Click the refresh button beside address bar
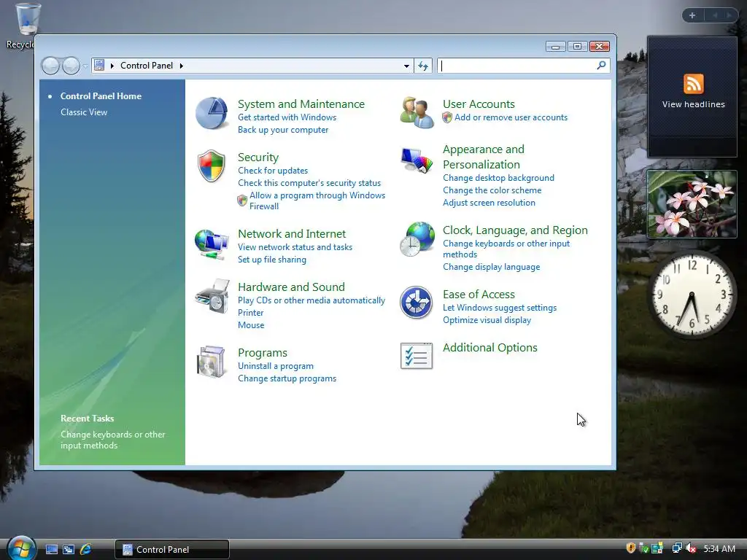Screen dimensions: 747x560 coord(423,66)
